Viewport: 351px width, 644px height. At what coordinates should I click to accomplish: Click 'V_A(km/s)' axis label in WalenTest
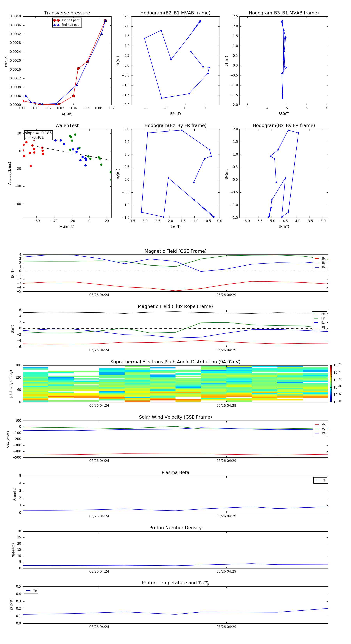(x=67, y=227)
